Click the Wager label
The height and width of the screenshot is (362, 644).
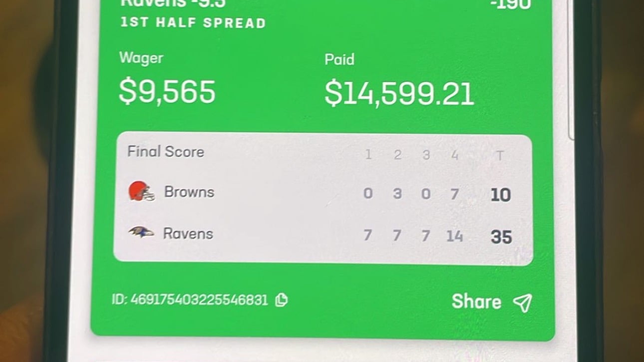[x=141, y=58]
